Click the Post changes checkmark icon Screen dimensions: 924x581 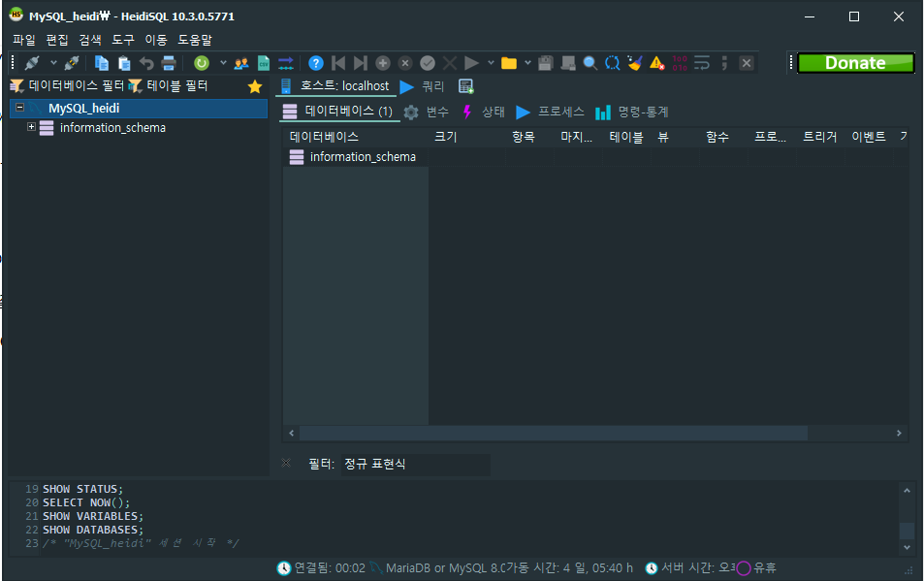(428, 63)
